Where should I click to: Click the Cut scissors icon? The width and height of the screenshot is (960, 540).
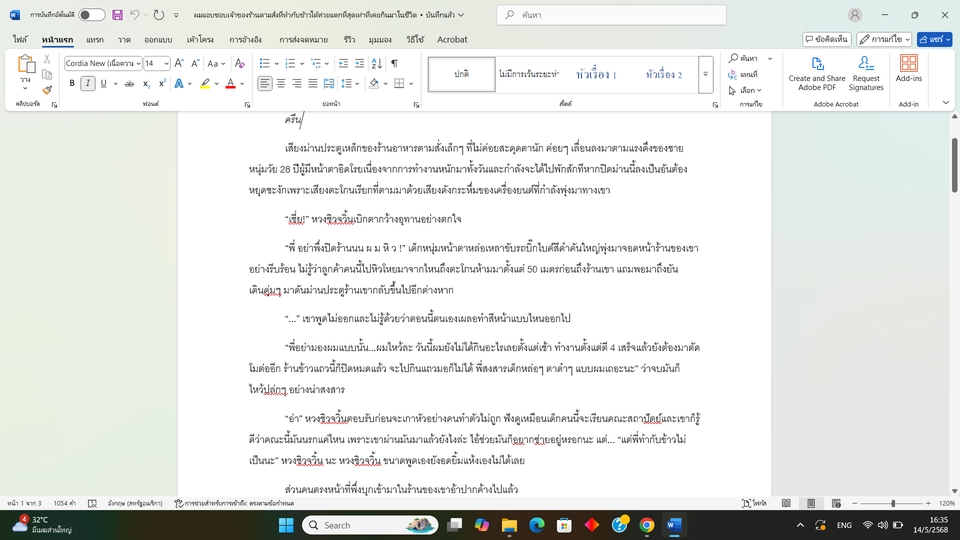(x=47, y=59)
